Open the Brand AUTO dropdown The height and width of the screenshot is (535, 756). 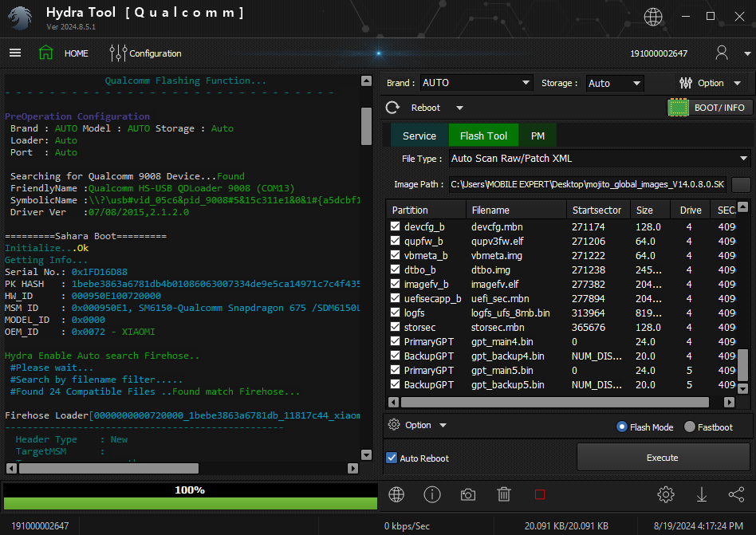(476, 83)
